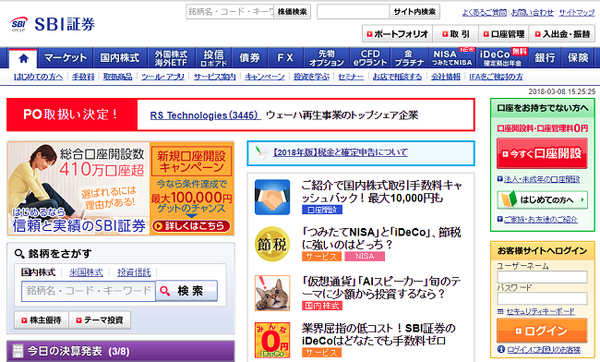Click the security keyboard icon

(x=501, y=311)
